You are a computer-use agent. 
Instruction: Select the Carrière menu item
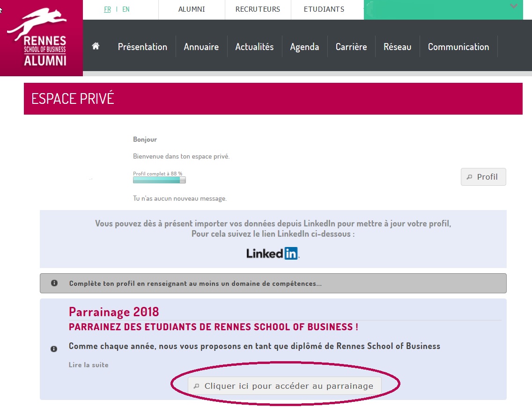pyautogui.click(x=351, y=47)
